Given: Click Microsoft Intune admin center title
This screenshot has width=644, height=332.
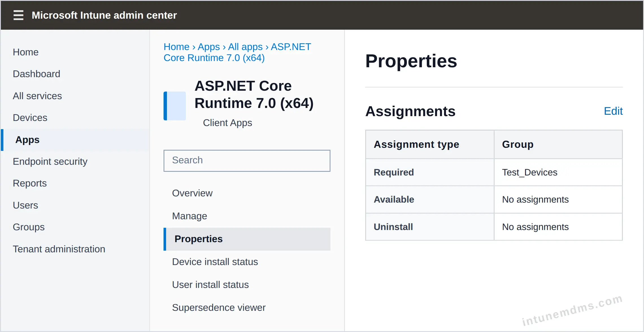Looking at the screenshot, I should (x=104, y=15).
